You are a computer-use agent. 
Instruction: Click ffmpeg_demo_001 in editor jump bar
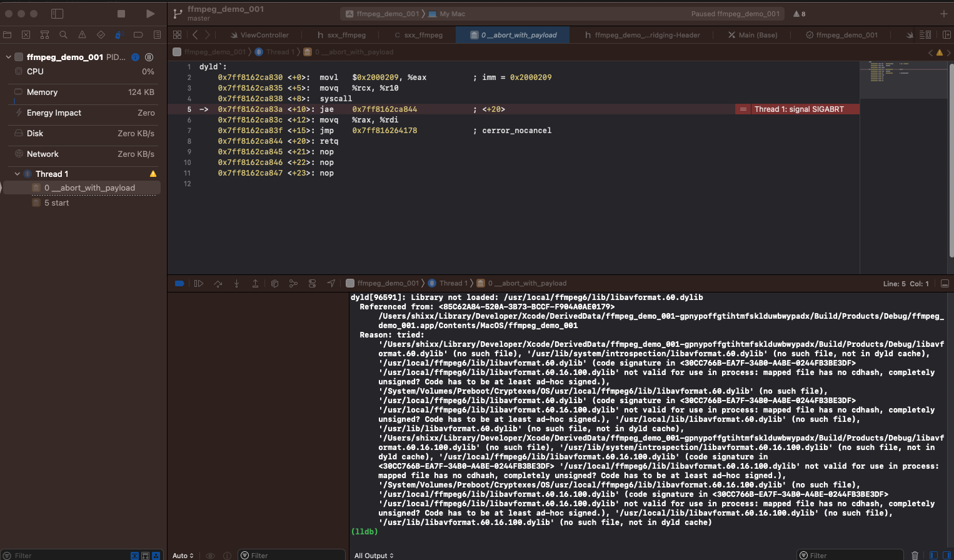(x=209, y=52)
